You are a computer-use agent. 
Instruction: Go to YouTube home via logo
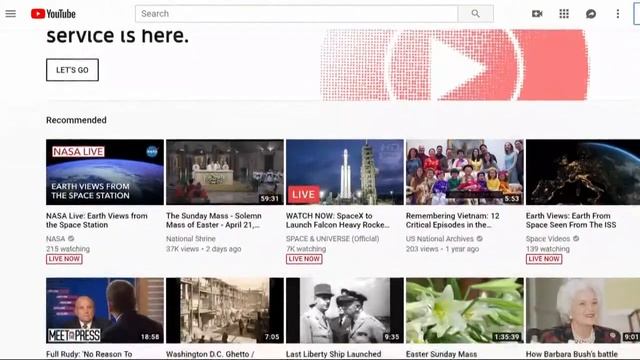coord(53,14)
